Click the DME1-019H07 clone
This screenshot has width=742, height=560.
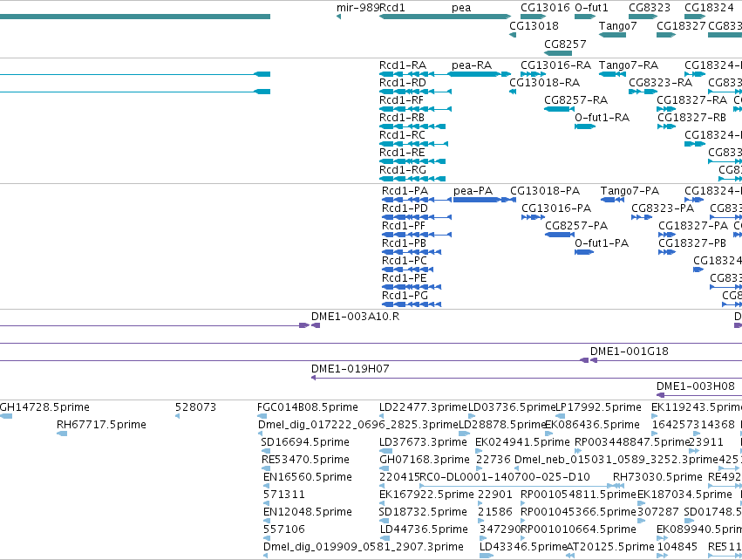[x=527, y=378]
